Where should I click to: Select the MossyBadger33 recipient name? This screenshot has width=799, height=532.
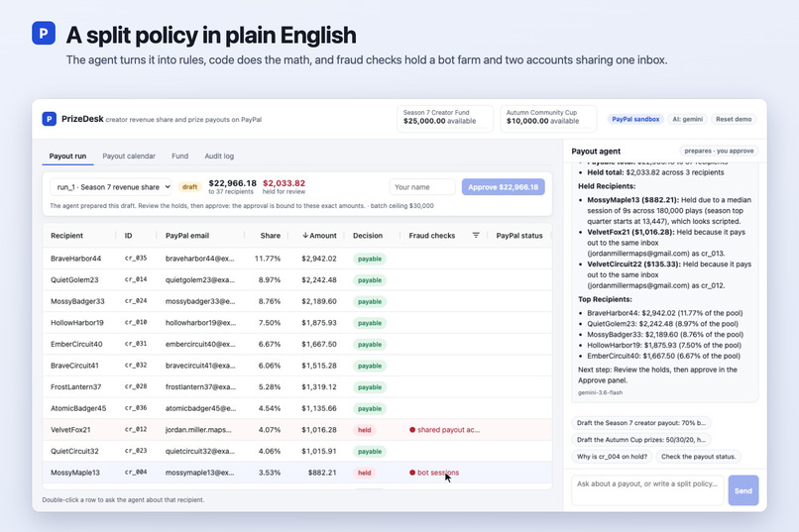(77, 301)
